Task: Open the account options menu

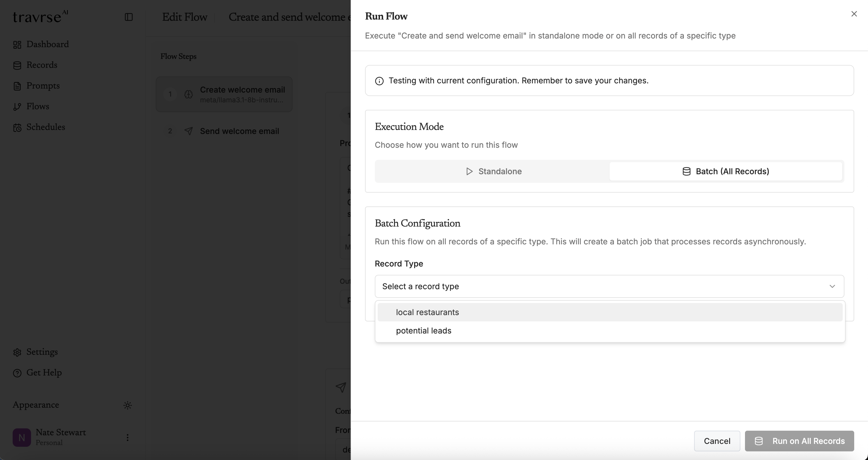Action: 128,437
